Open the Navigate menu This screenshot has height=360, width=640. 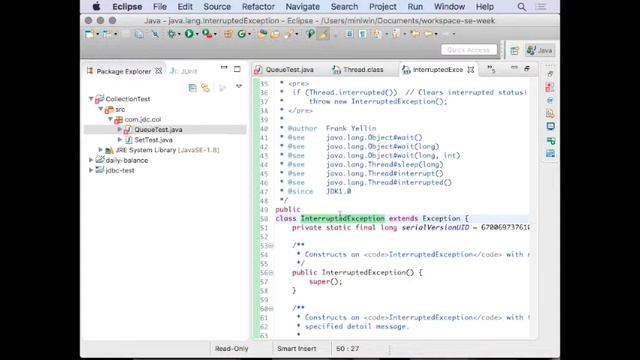coord(302,7)
